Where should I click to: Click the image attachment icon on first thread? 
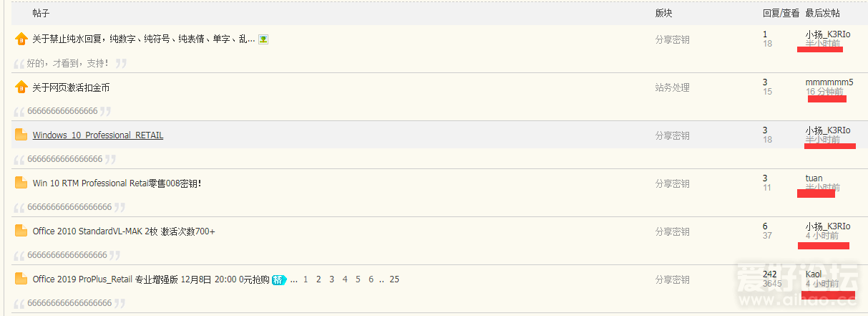pyautogui.click(x=263, y=39)
